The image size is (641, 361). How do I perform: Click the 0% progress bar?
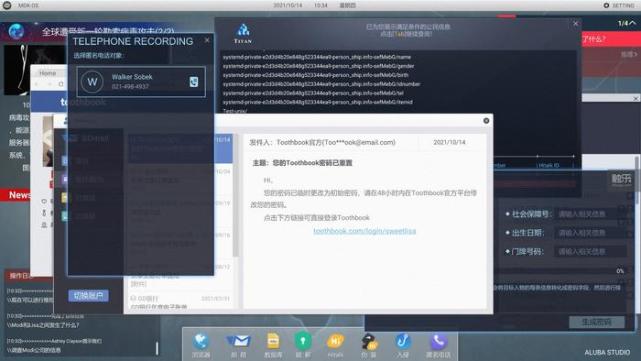click(x=558, y=271)
